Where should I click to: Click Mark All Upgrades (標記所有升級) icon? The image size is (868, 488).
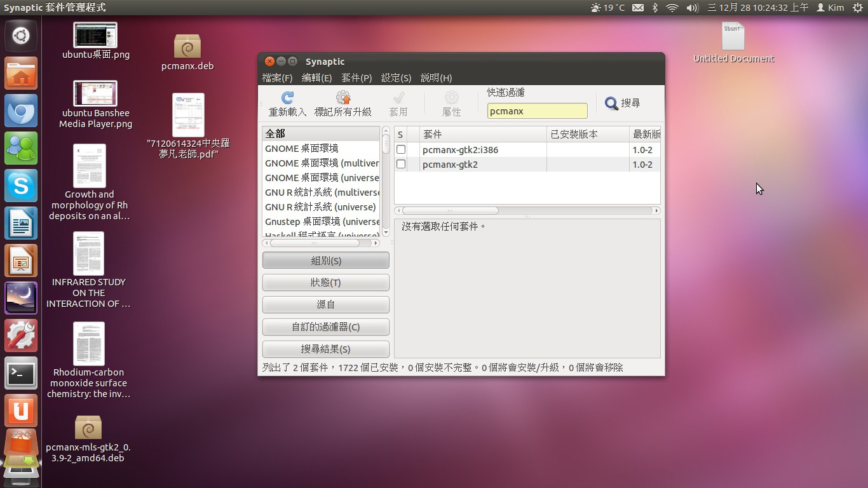(343, 98)
